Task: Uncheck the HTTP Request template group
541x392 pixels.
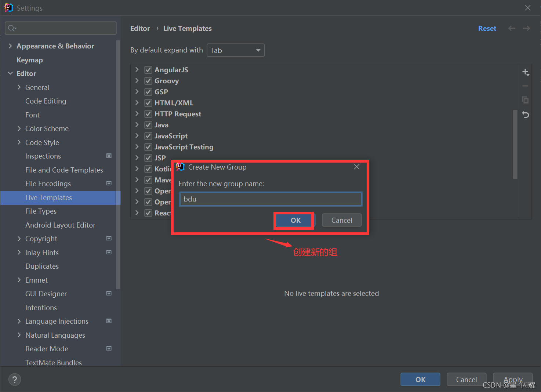Action: coord(148,114)
